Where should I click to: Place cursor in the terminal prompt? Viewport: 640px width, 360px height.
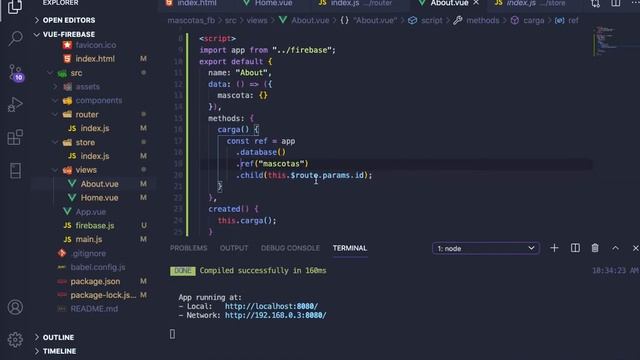[x=173, y=334]
